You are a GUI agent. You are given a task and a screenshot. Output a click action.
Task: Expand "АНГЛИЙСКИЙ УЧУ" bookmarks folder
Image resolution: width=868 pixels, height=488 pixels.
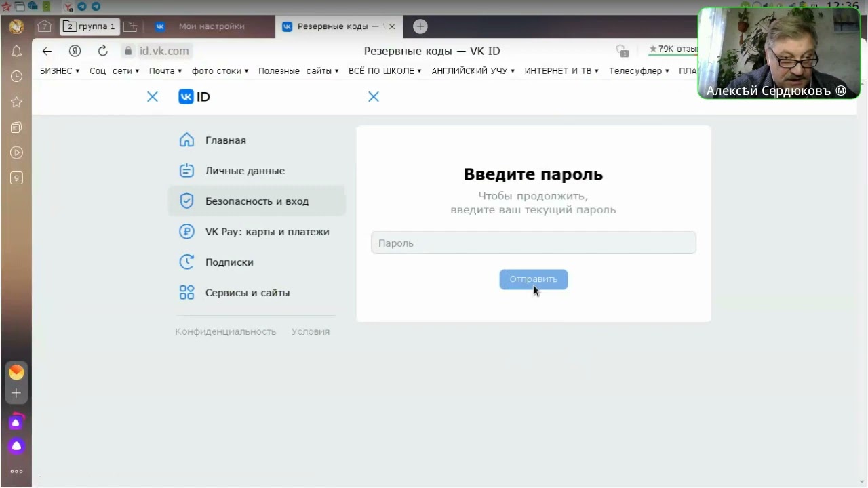(473, 70)
